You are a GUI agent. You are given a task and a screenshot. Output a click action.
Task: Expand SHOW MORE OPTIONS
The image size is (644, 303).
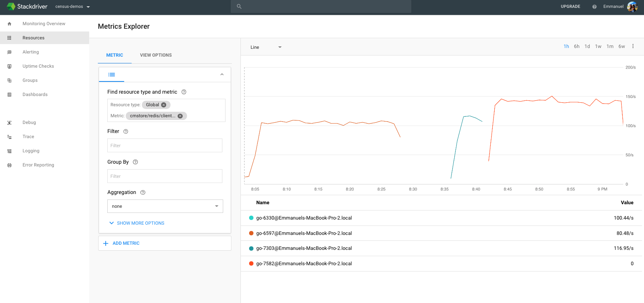coord(136,223)
